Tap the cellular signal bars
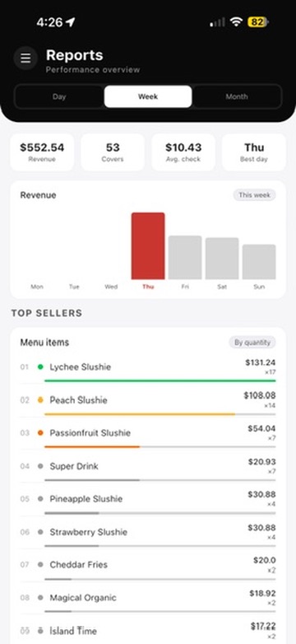 [x=217, y=22]
